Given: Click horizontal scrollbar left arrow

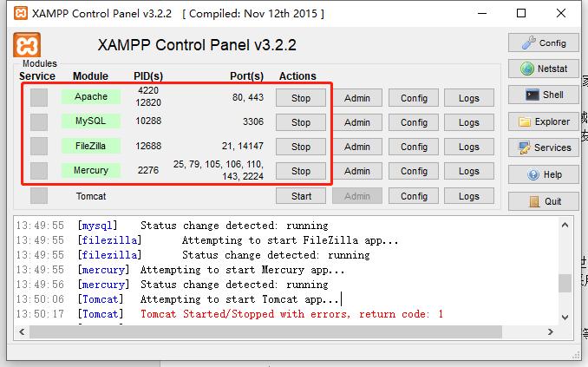Looking at the screenshot, I should (23, 331).
